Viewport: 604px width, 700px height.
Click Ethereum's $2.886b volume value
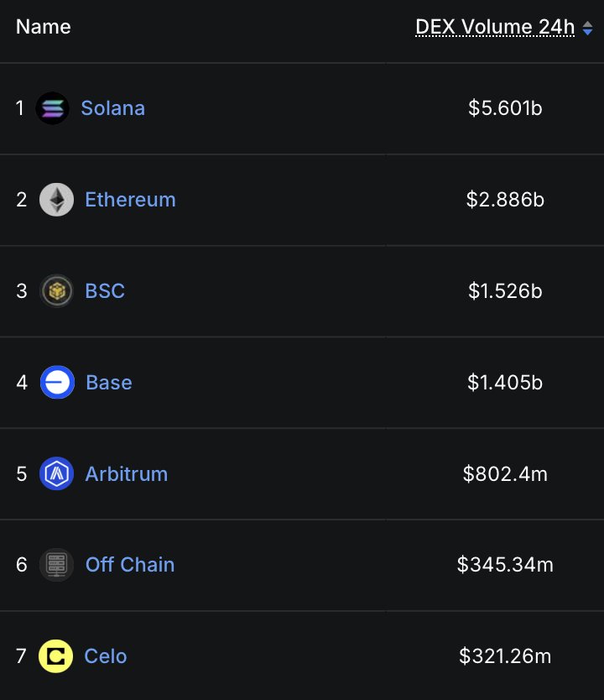pyautogui.click(x=505, y=200)
